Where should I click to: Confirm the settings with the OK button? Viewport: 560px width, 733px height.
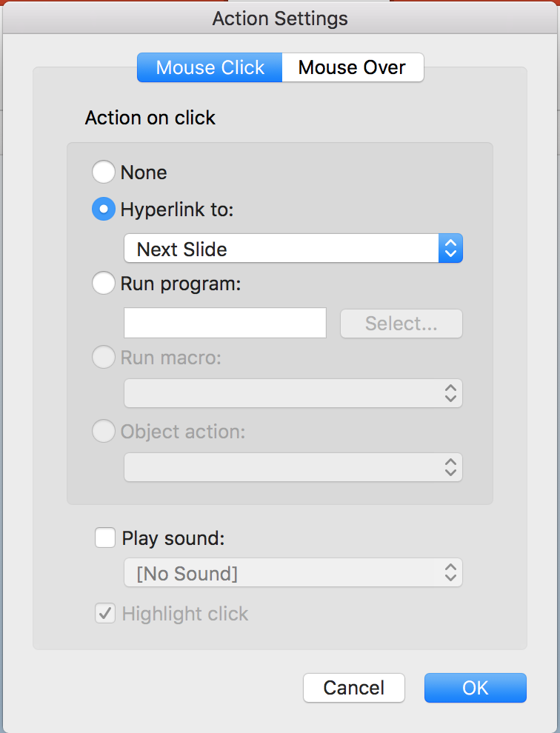tap(476, 688)
